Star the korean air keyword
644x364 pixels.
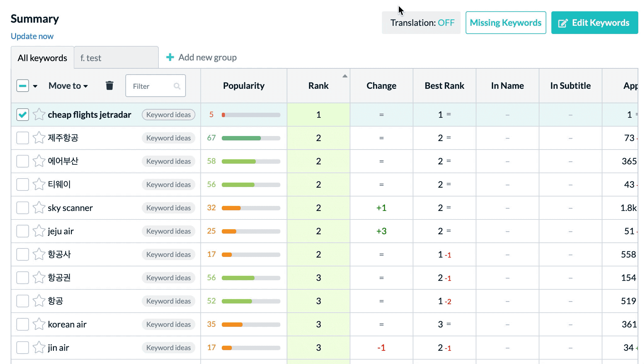(39, 324)
